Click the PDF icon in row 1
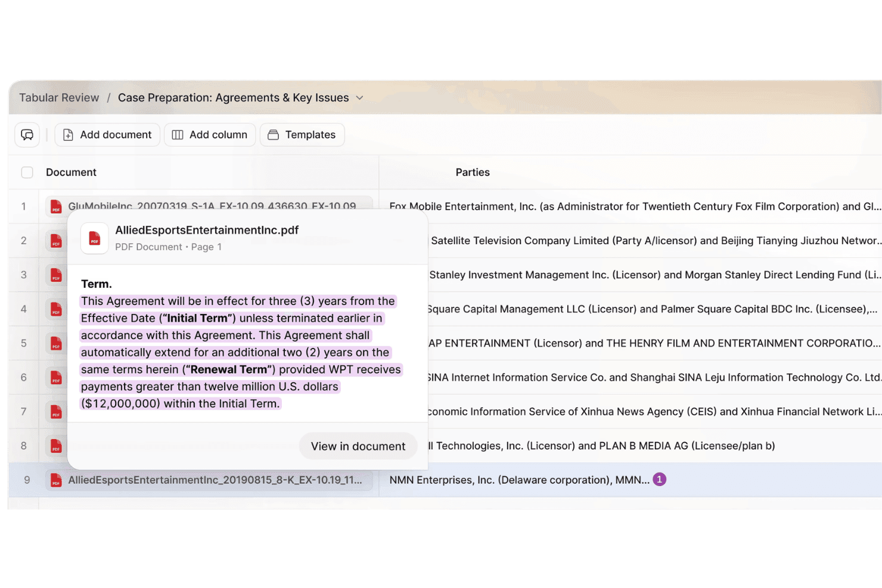Screen dimensions: 882x588 pyautogui.click(x=56, y=206)
